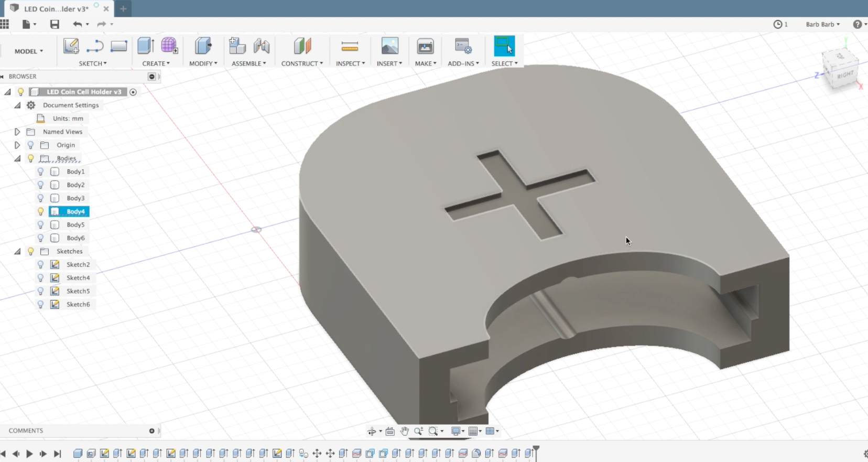The width and height of the screenshot is (868, 462).
Task: Select the Pan hand tool
Action: [404, 431]
